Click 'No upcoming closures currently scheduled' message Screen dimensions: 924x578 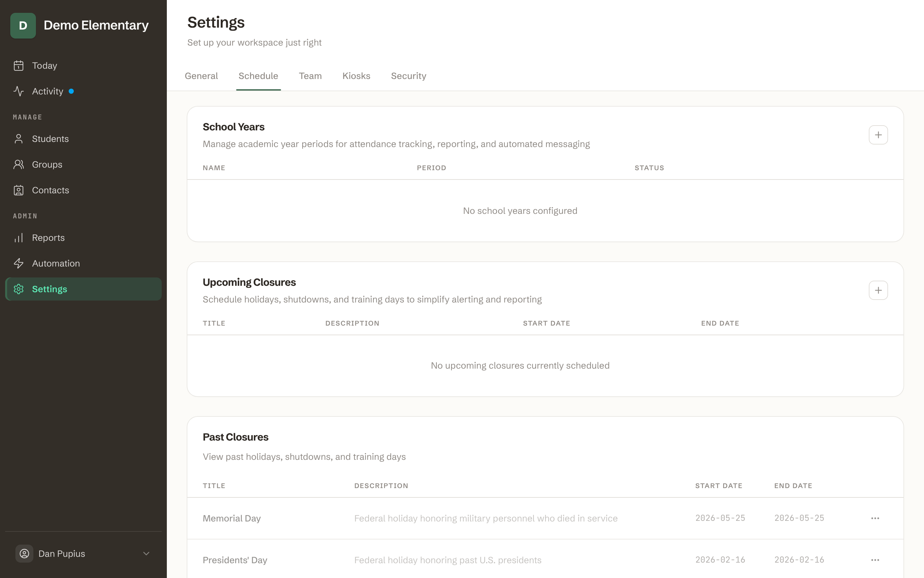coord(520,365)
